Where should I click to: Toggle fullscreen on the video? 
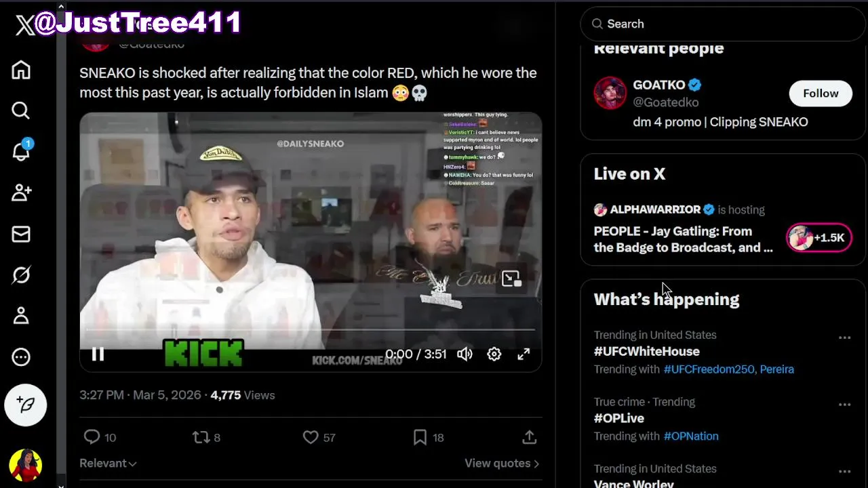pos(524,354)
